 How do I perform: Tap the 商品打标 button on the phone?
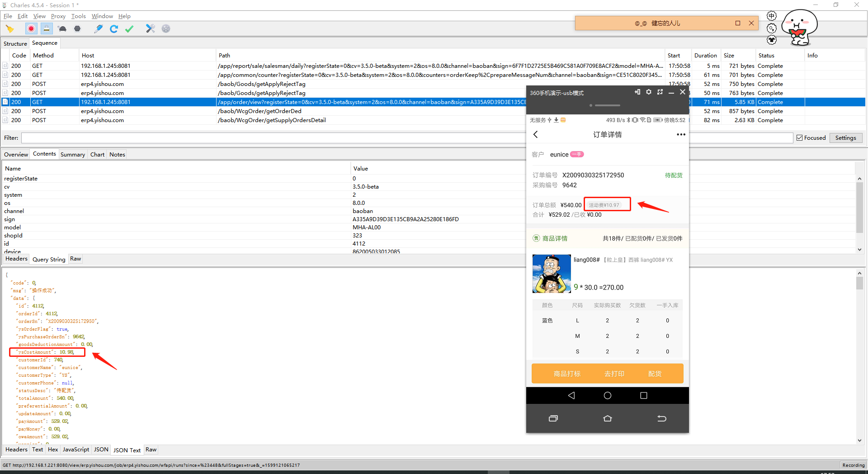pos(567,374)
